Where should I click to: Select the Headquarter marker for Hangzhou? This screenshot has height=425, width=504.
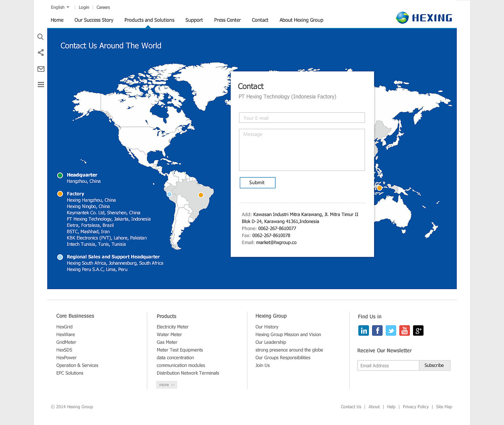pos(60,175)
